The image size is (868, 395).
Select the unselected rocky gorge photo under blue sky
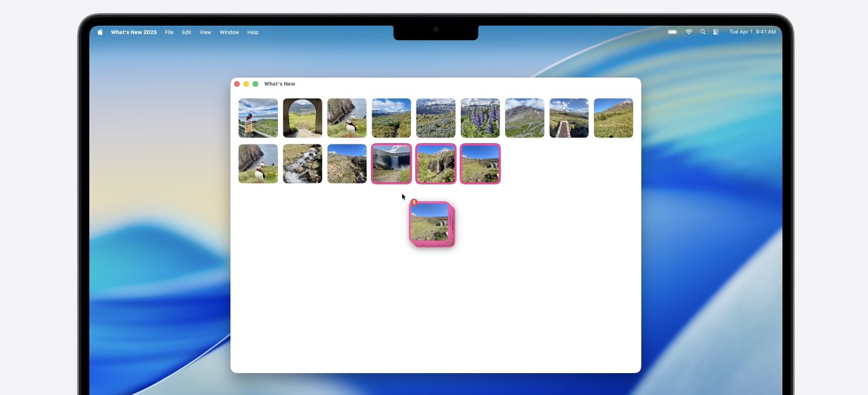click(x=347, y=164)
